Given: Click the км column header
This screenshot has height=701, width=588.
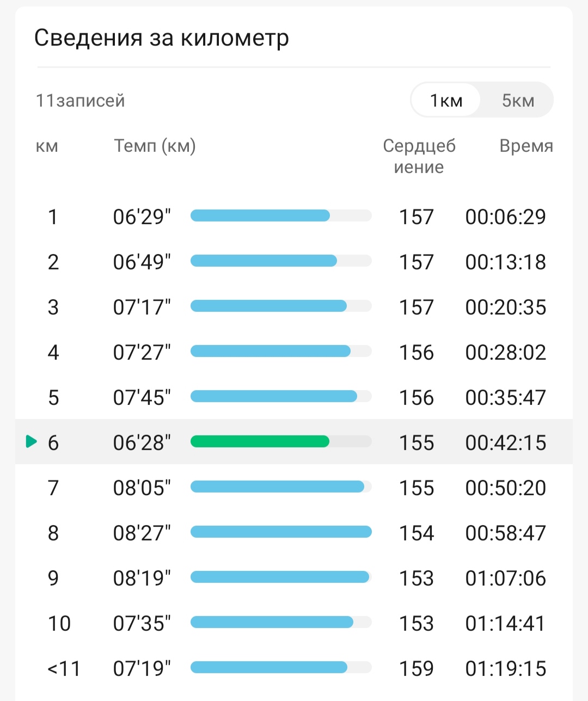Looking at the screenshot, I should [47, 146].
